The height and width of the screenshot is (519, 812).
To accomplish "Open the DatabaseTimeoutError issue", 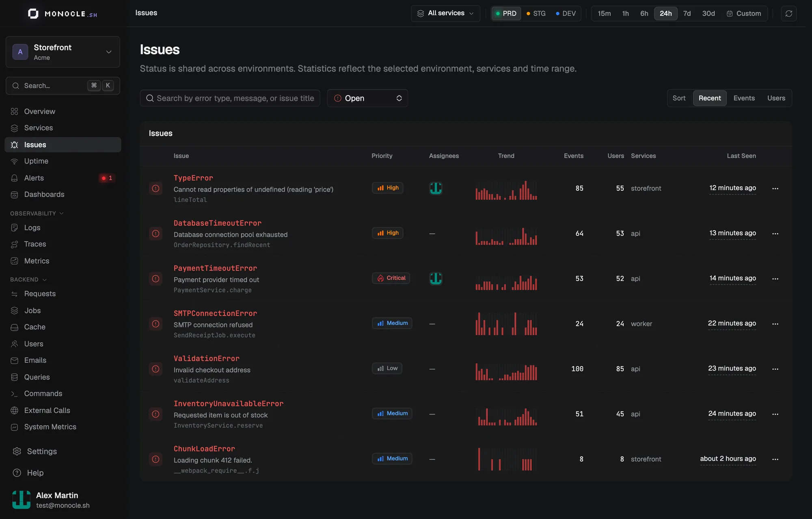I will [x=218, y=223].
